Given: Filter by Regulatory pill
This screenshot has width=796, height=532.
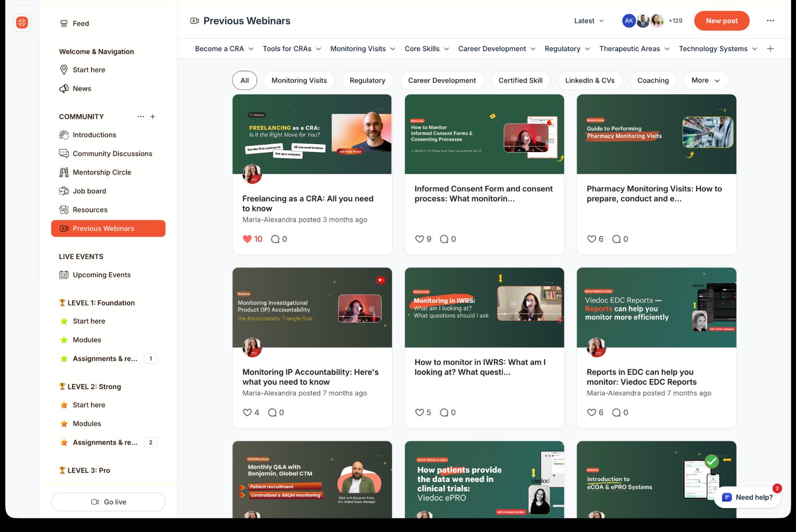Looking at the screenshot, I should coord(368,80).
